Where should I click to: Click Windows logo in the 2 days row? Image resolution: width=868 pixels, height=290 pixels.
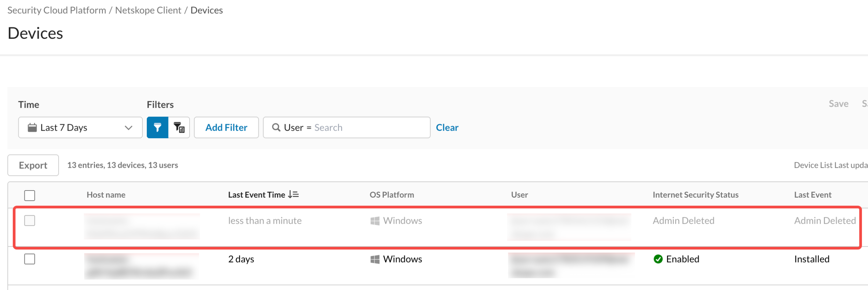click(375, 259)
